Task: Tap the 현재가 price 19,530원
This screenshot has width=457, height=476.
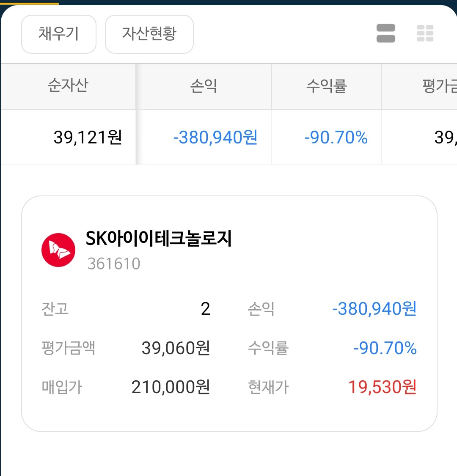Action: (x=382, y=387)
